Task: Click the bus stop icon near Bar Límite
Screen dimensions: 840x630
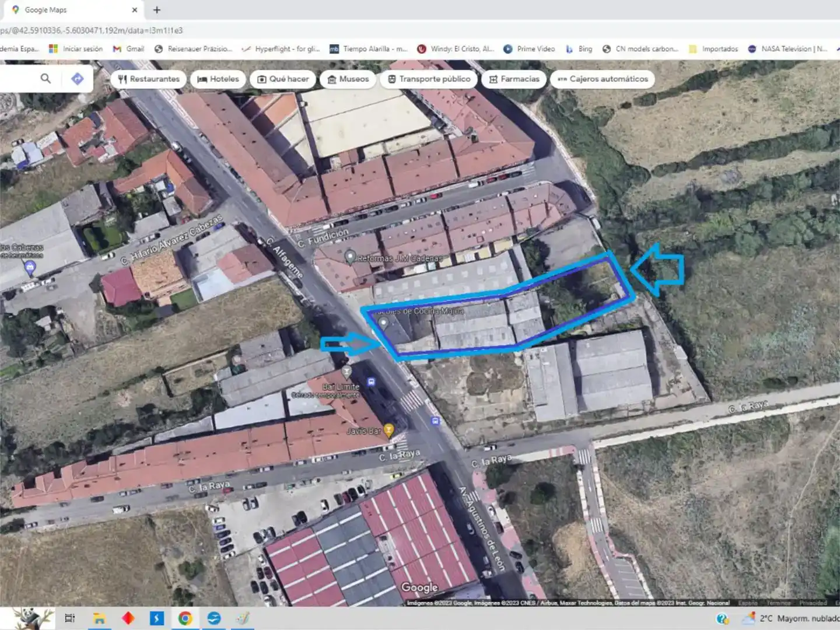Action: coord(371,383)
